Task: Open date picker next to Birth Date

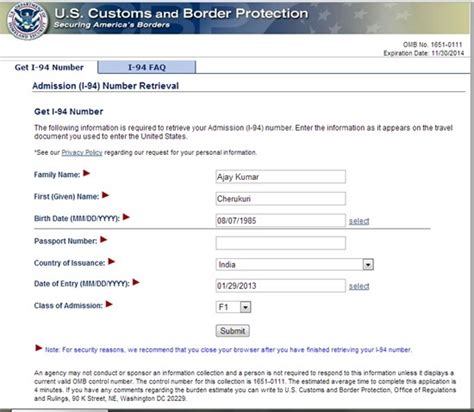Action: [x=359, y=221]
